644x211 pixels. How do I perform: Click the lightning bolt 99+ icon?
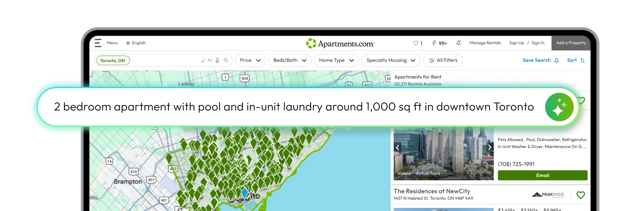tap(434, 43)
